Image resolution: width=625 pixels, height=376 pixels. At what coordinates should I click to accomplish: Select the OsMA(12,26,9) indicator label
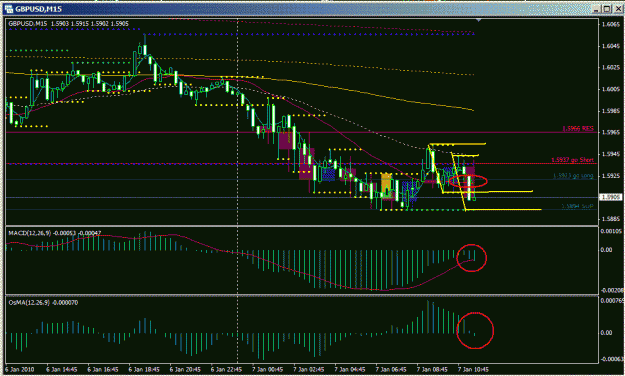[x=43, y=303]
